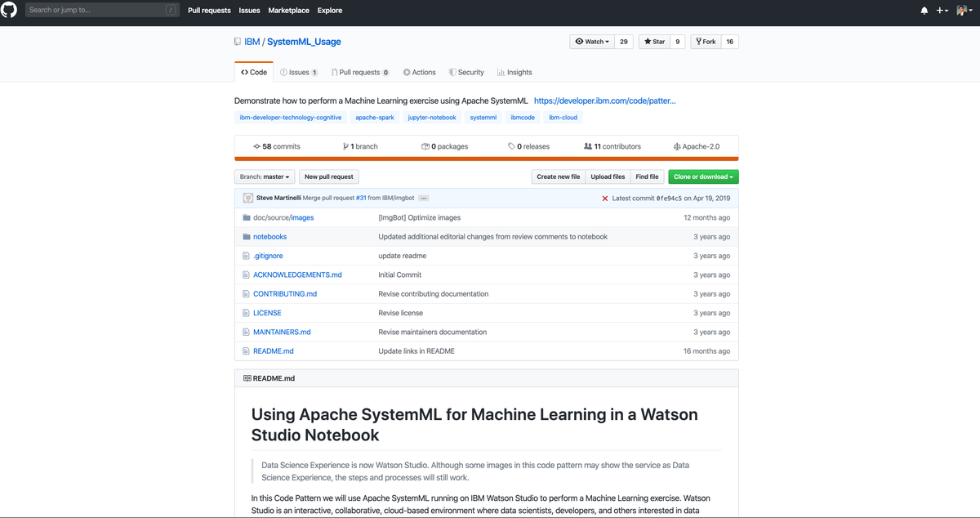
Task: Click Upload files button
Action: click(608, 176)
